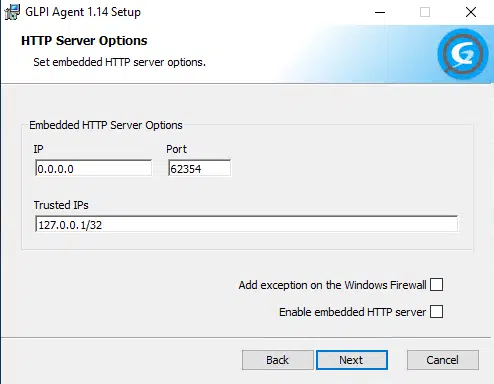
Task: Click the Next button
Action: 352,360
